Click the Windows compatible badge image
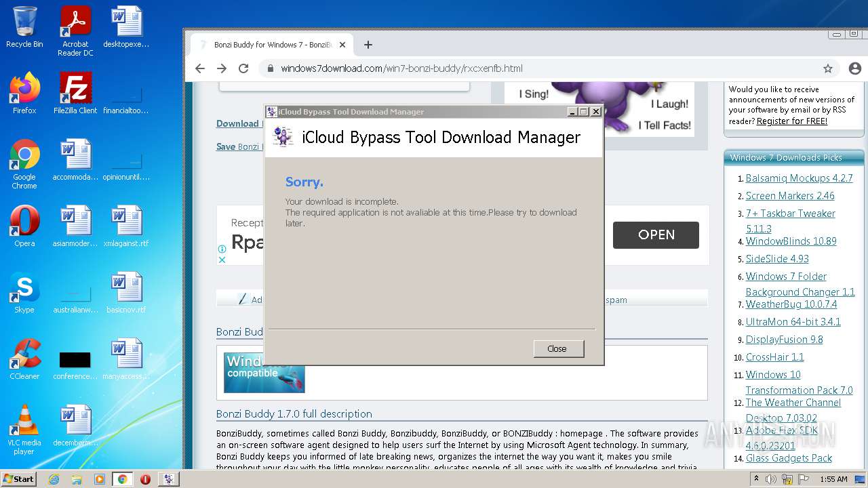Image resolution: width=868 pixels, height=488 pixels. coord(264,371)
